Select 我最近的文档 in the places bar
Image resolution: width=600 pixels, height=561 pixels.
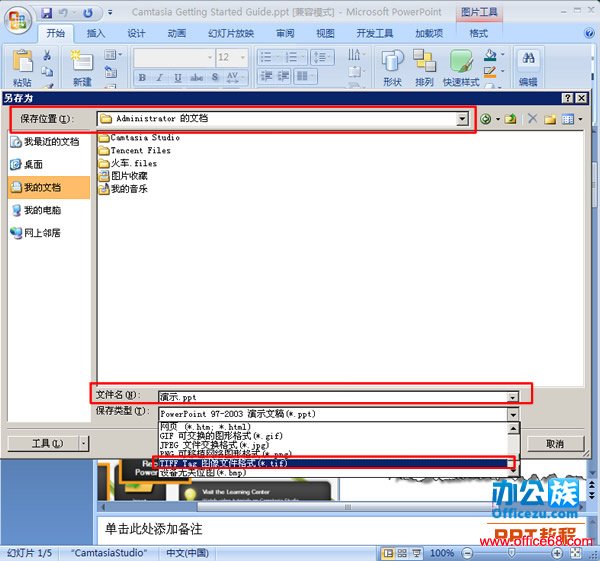(x=45, y=142)
